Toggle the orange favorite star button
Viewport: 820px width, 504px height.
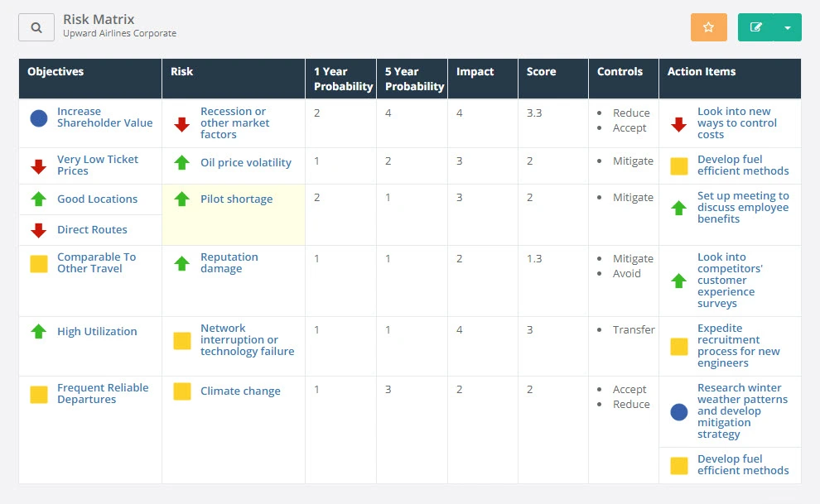(x=708, y=26)
